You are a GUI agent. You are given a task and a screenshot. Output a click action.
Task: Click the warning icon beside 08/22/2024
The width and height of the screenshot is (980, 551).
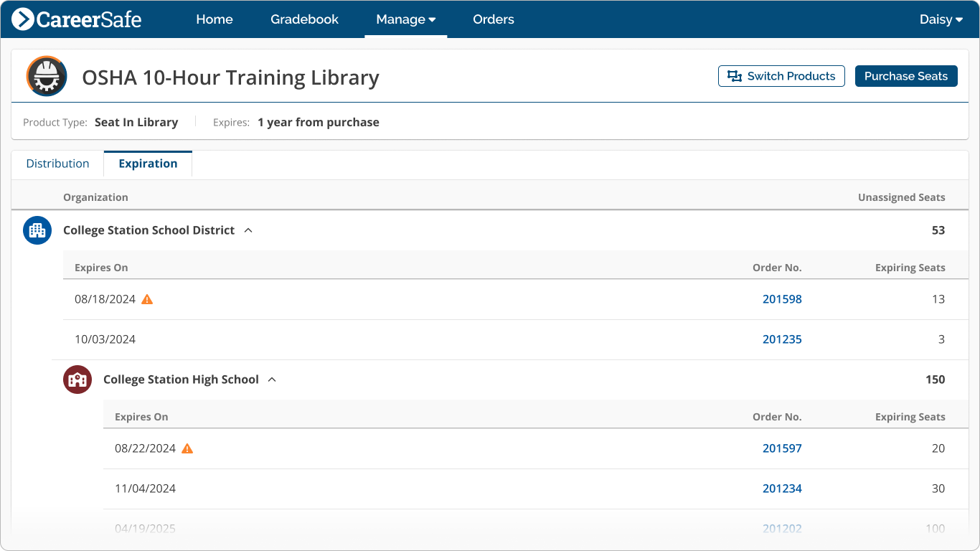click(187, 448)
